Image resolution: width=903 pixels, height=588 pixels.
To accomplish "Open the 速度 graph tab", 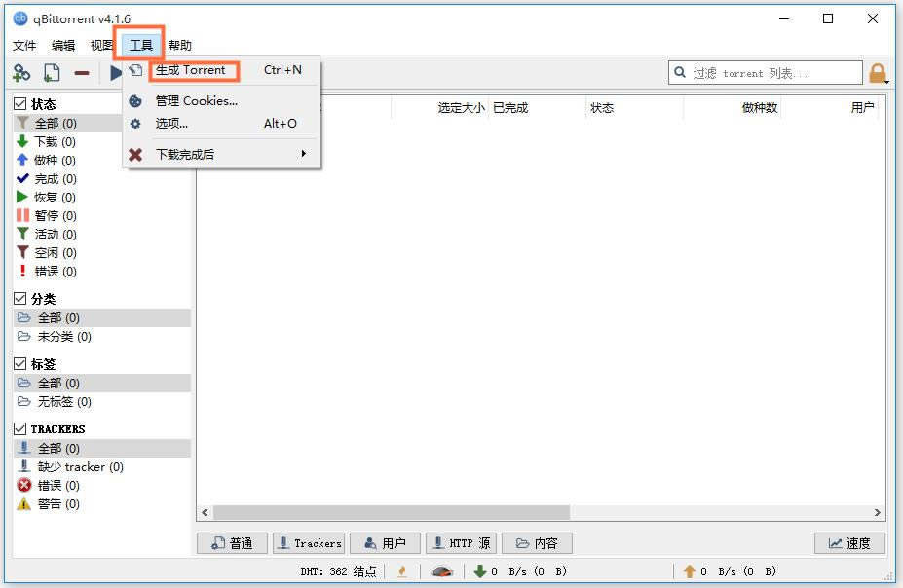I will click(849, 543).
